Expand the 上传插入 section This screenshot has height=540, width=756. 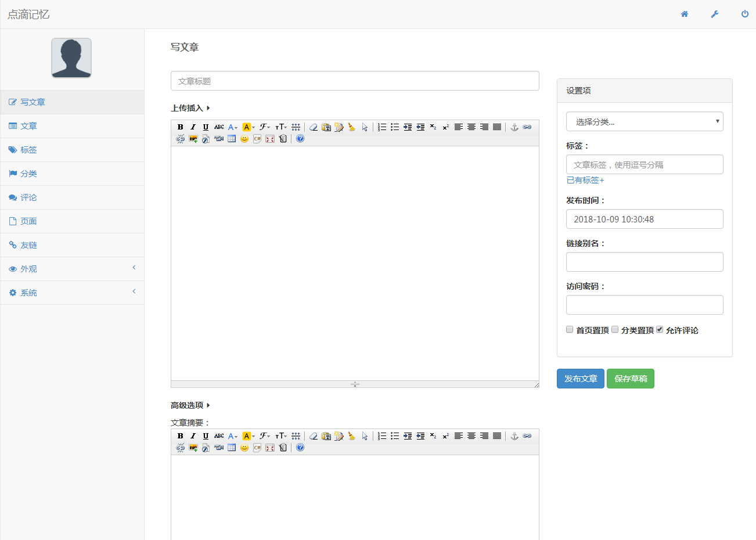pos(190,108)
